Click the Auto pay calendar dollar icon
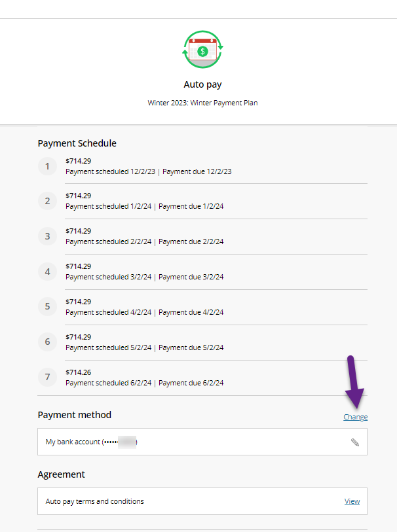This screenshot has width=397, height=532. (x=202, y=50)
